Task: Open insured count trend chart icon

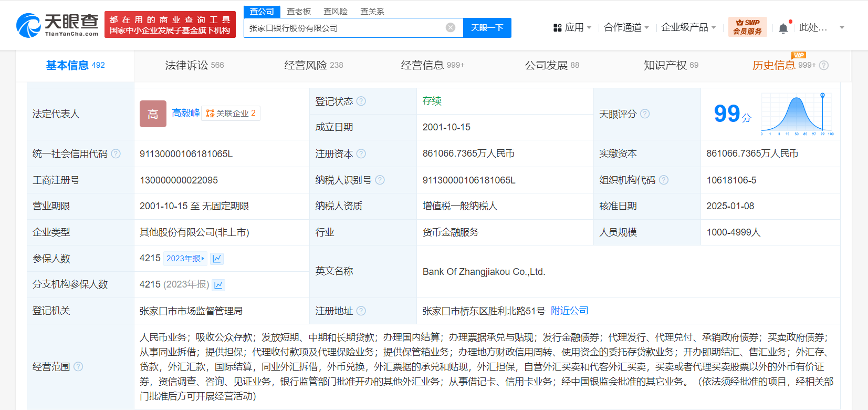Action: (217, 259)
